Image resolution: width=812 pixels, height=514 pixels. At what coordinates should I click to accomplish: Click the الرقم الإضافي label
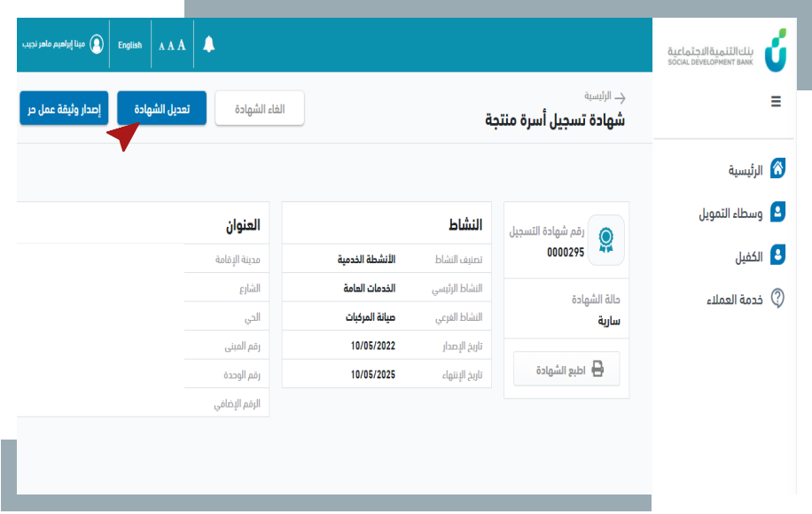(x=238, y=404)
